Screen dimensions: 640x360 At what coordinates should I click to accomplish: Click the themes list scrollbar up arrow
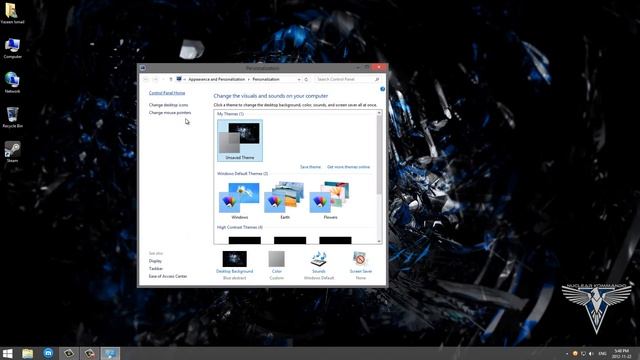[379, 113]
